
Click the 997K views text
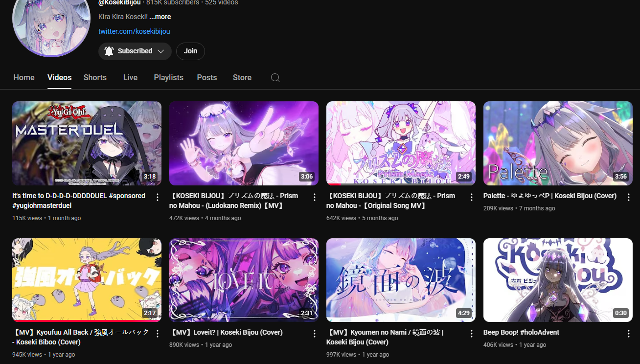pos(341,355)
